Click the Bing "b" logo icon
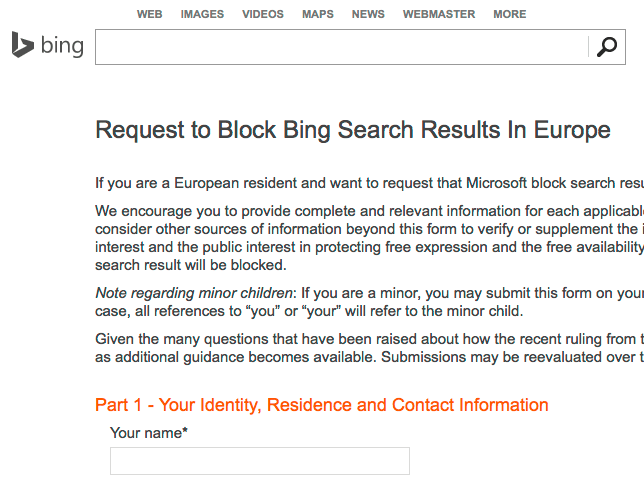Screen dimensions: 644x478 pyautogui.click(x=22, y=45)
